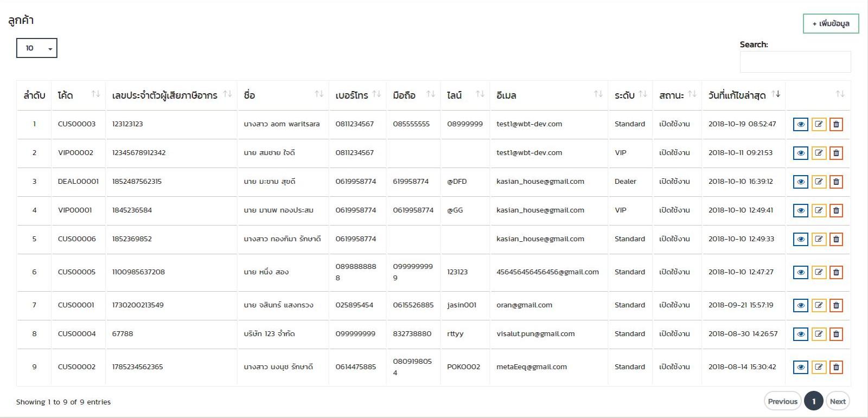Sort by วันที่แก้ไขล่าสุด column
This screenshot has width=868, height=418.
tap(743, 95)
